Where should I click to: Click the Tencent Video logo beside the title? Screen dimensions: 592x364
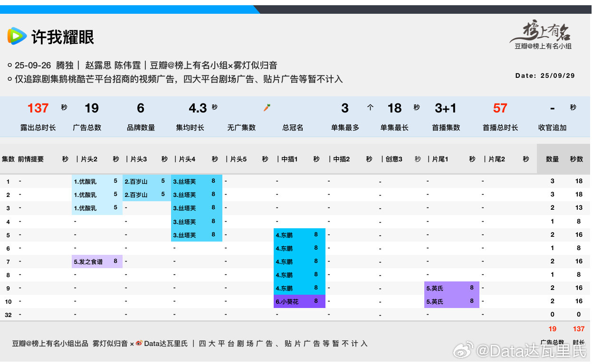[x=17, y=36]
